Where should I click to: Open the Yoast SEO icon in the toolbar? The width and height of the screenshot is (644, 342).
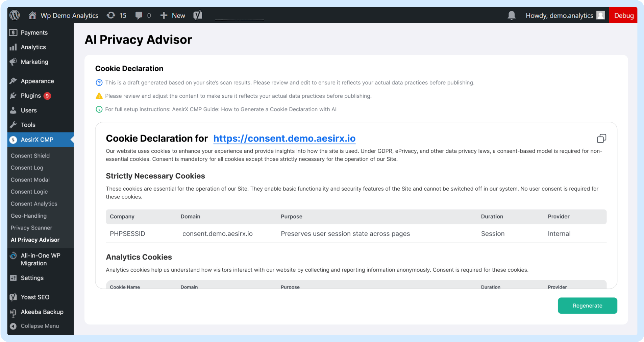coord(198,15)
